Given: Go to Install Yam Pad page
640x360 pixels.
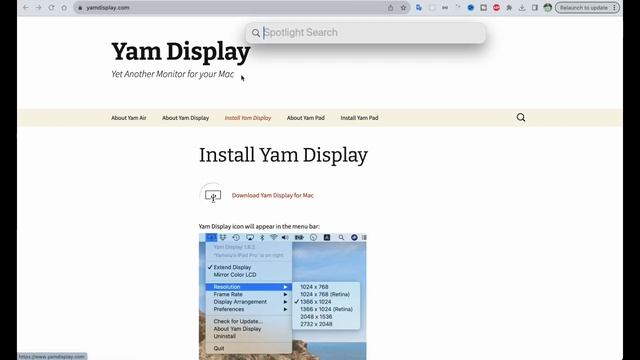Looking at the screenshot, I should click(x=360, y=118).
